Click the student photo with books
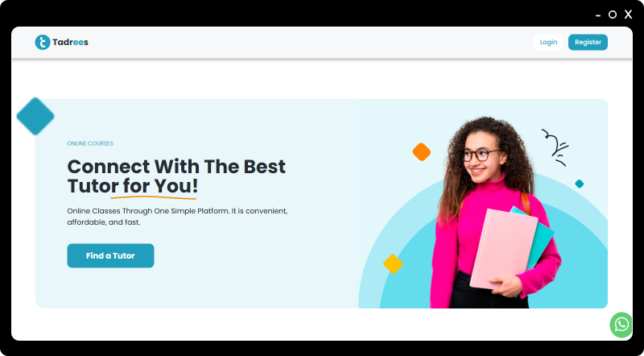 click(495, 213)
